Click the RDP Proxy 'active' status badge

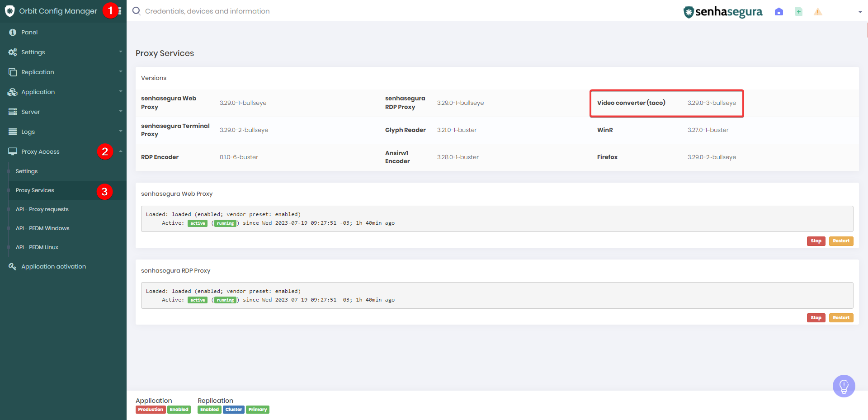198,300
